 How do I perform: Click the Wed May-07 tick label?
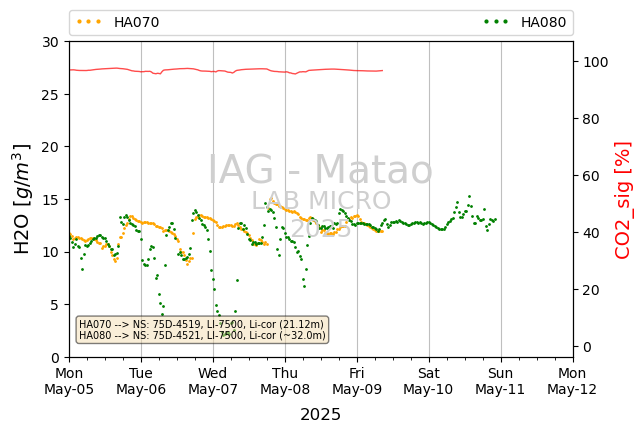[213, 381]
